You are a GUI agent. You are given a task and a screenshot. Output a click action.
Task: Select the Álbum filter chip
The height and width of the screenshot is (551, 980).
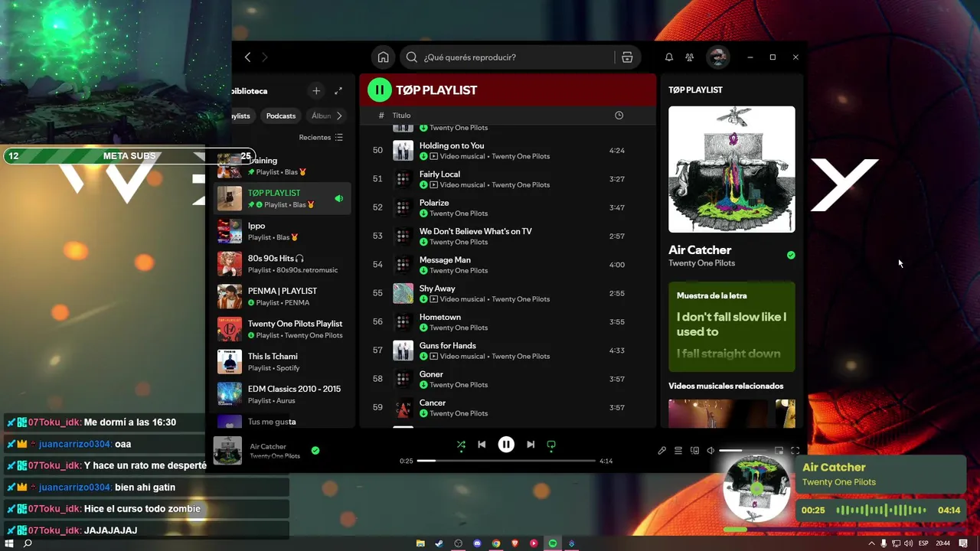321,116
